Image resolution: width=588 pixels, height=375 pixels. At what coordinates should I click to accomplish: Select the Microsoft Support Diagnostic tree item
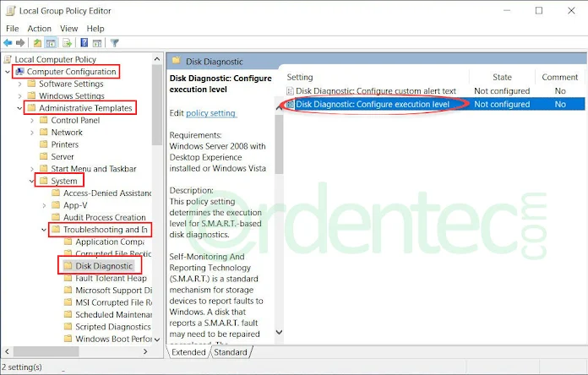tap(113, 290)
